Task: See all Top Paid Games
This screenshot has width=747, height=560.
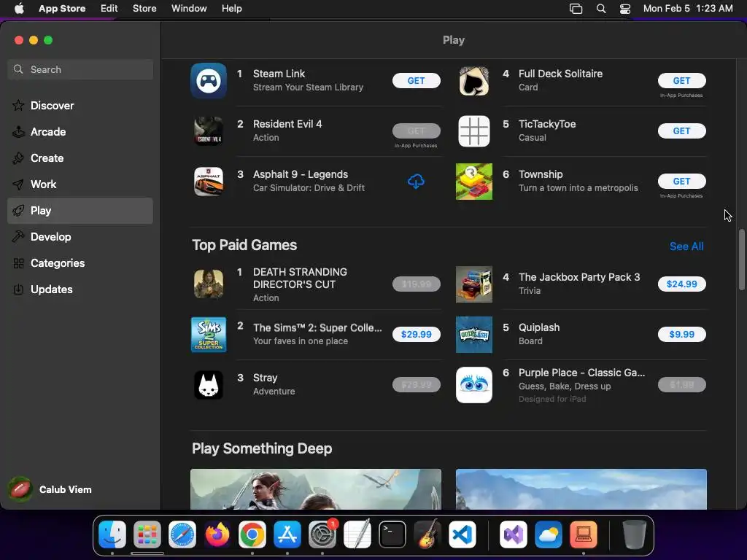Action: coord(686,246)
